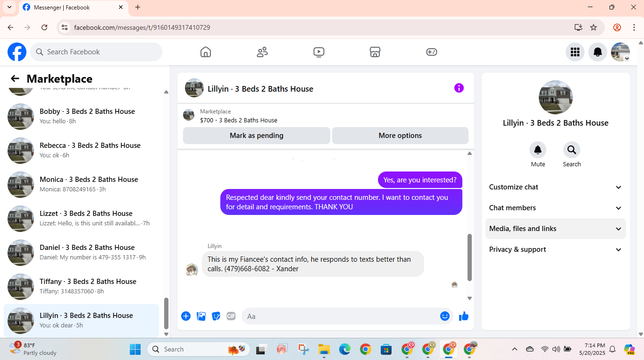Image resolution: width=644 pixels, height=360 pixels.
Task: Open the Windows Start menu
Action: [135, 349]
